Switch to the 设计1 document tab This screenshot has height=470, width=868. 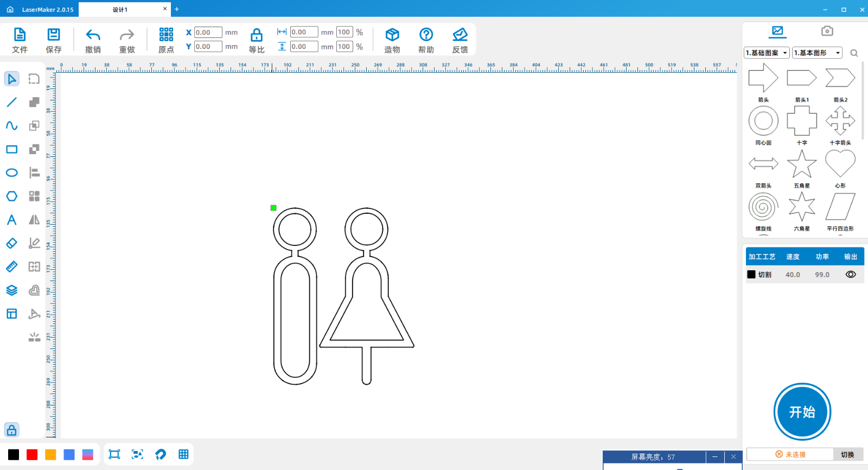click(x=120, y=9)
